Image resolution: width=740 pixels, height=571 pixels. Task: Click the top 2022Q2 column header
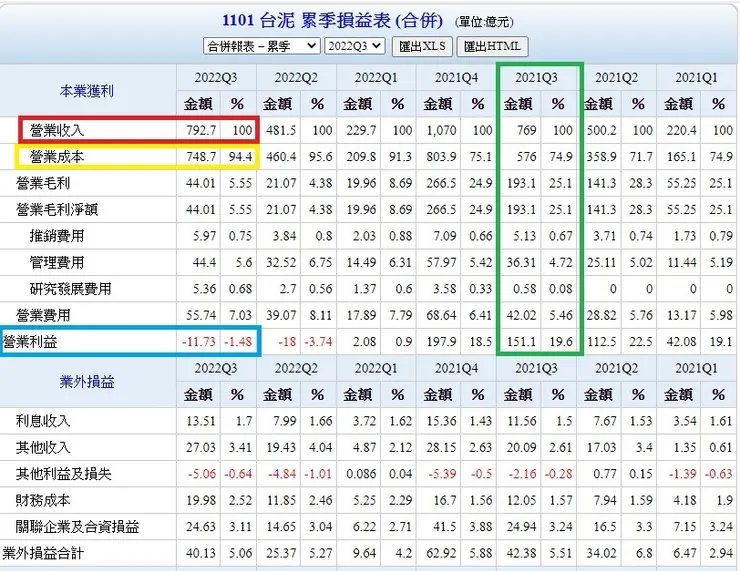point(296,77)
